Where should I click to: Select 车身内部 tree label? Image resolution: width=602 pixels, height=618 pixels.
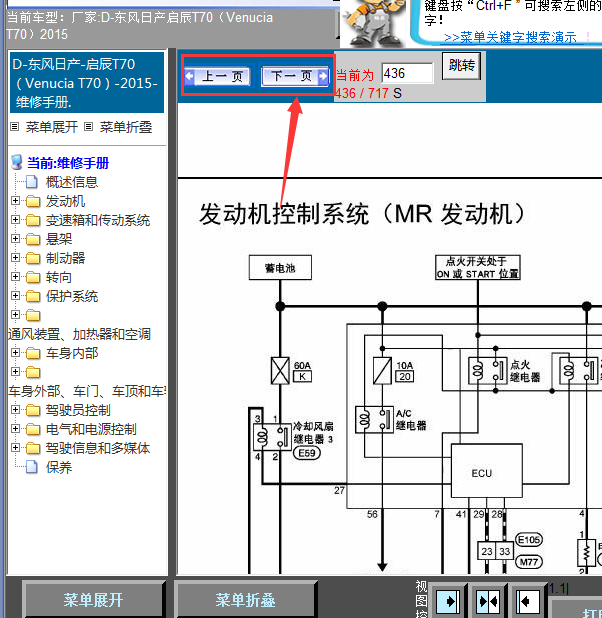(72, 353)
